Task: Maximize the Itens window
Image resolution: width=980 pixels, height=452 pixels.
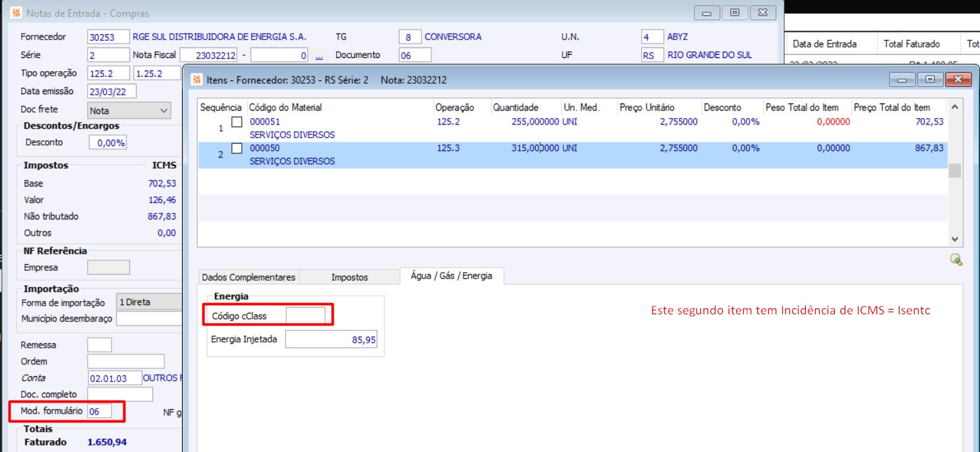Action: point(930,79)
